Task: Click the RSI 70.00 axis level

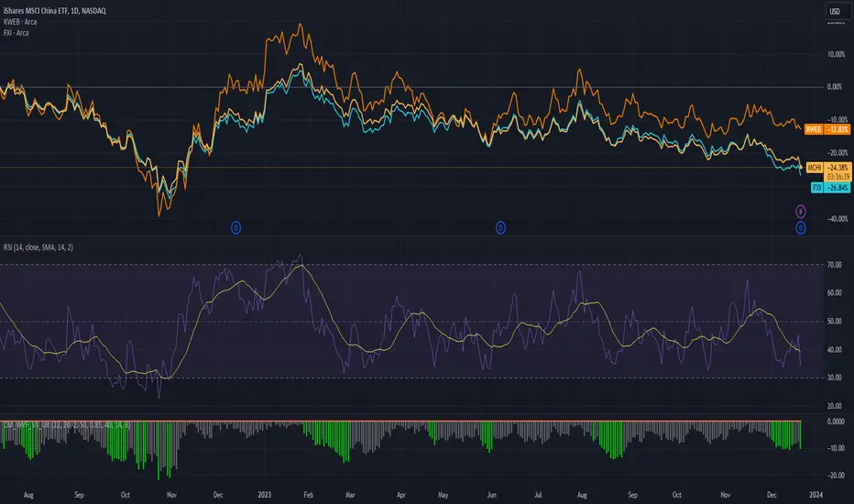Action: [x=835, y=265]
